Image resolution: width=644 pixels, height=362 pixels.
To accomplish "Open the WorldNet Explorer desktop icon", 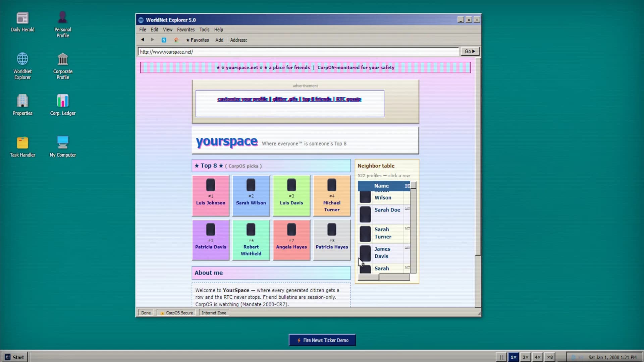I will 22,66.
